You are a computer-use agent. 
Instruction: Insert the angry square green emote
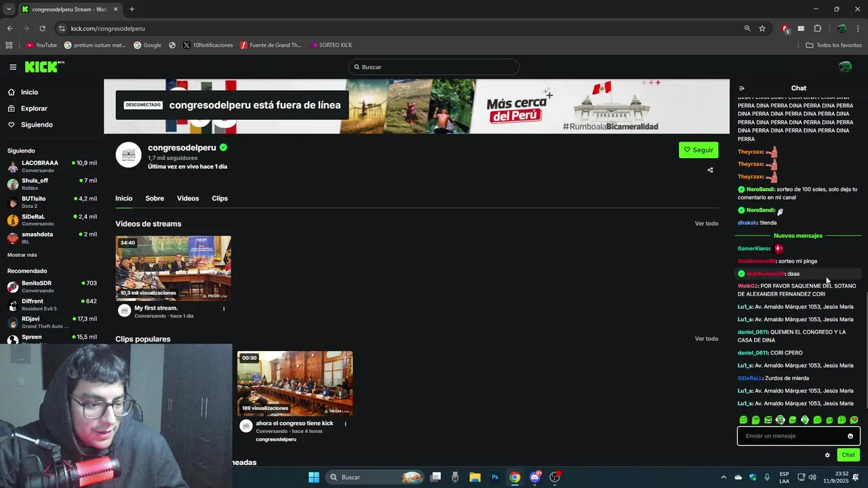[768, 420]
